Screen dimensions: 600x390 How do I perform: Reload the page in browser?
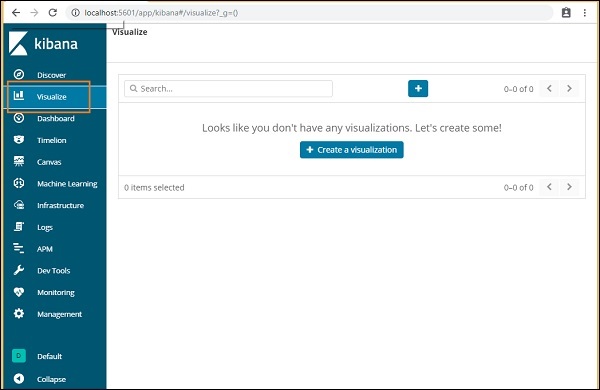(52, 13)
